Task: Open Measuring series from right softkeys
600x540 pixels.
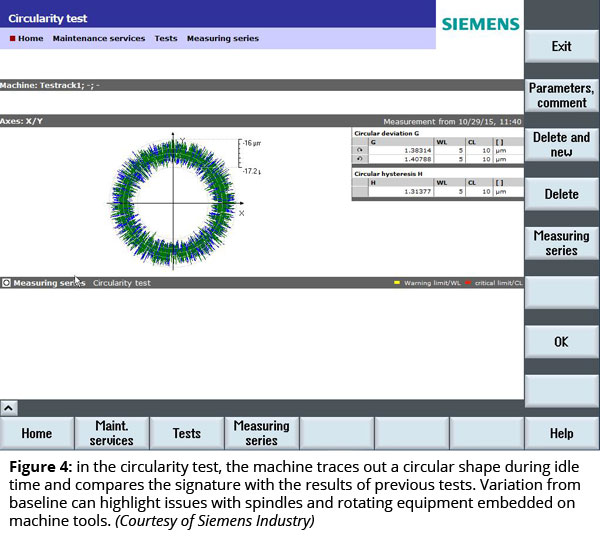Action: click(x=561, y=243)
